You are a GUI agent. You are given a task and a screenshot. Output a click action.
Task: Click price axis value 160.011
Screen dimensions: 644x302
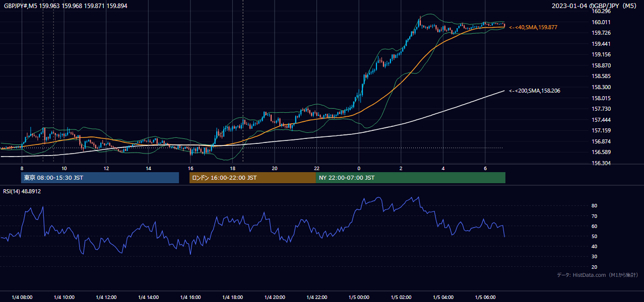point(602,22)
